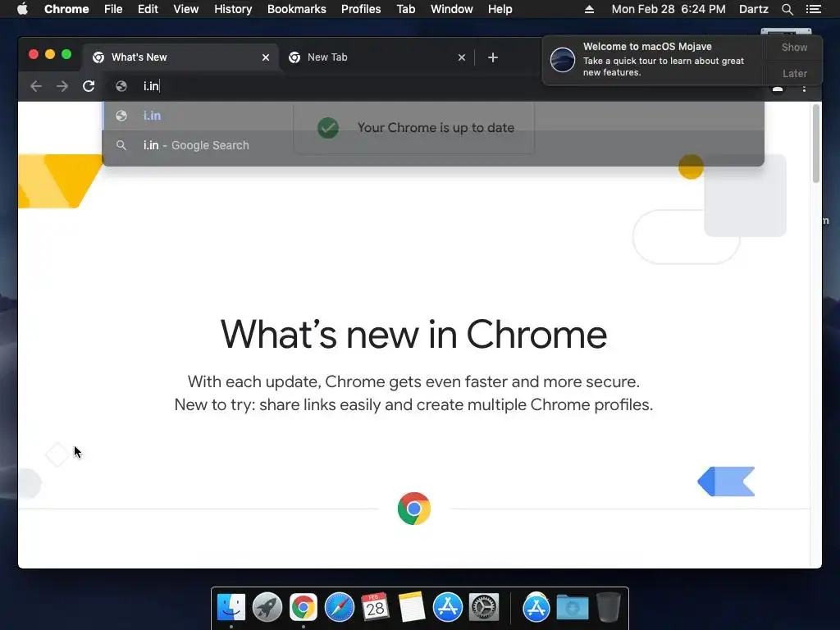Open the date and time menu item
The height and width of the screenshot is (630, 840).
(669, 9)
